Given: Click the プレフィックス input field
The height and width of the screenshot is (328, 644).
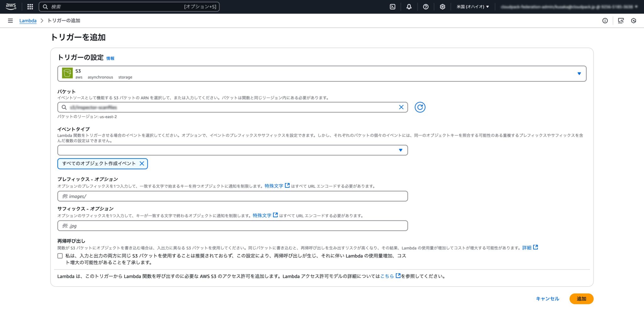Looking at the screenshot, I should click(x=232, y=196).
